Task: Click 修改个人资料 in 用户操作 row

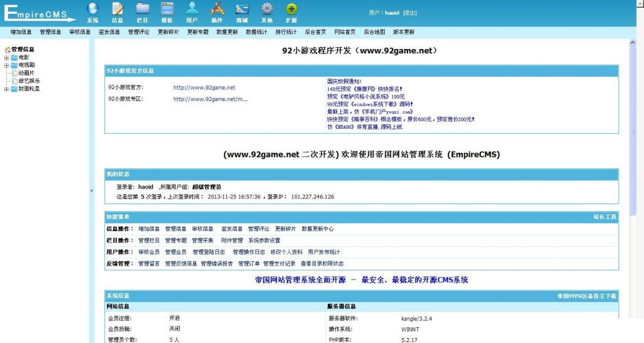Action: pyautogui.click(x=286, y=252)
